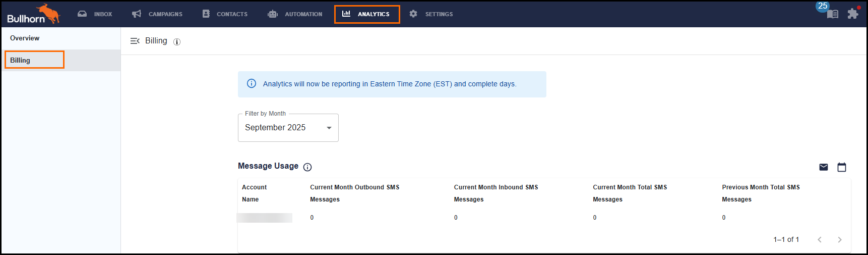Click the puzzle piece extensions icon
Image resolution: width=868 pixels, height=255 pixels.
point(852,14)
